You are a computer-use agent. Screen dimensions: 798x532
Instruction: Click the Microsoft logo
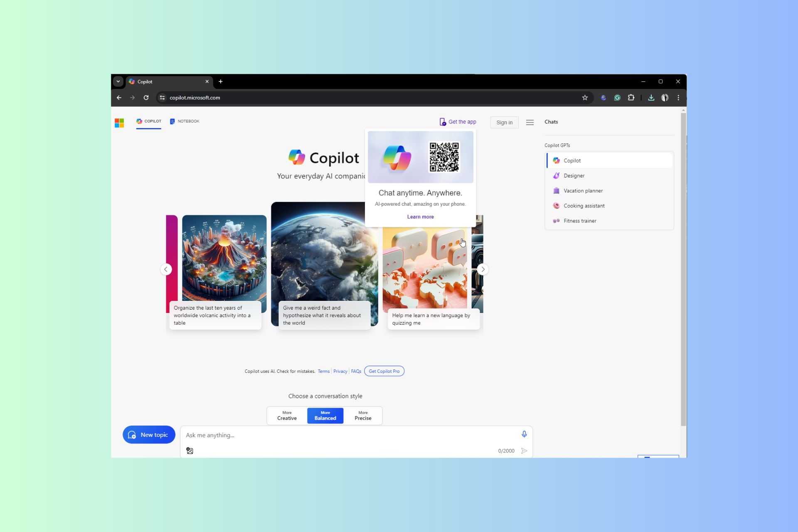119,123
